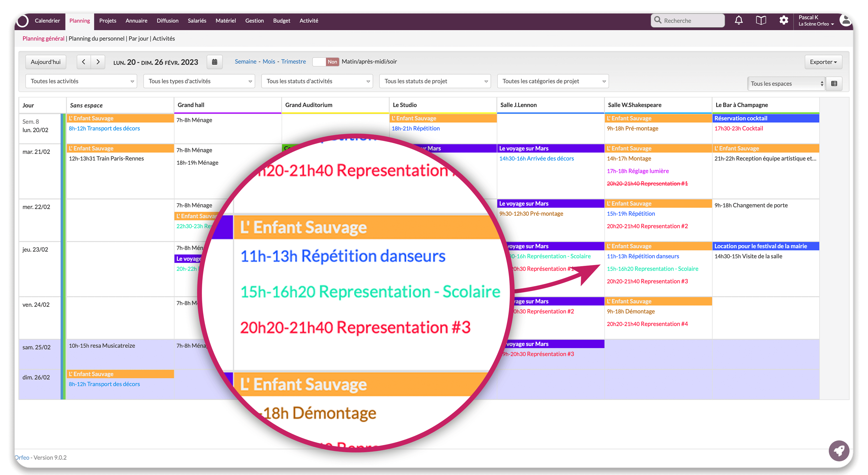Open the Projets menu
The height and width of the screenshot is (475, 868).
click(x=108, y=20)
